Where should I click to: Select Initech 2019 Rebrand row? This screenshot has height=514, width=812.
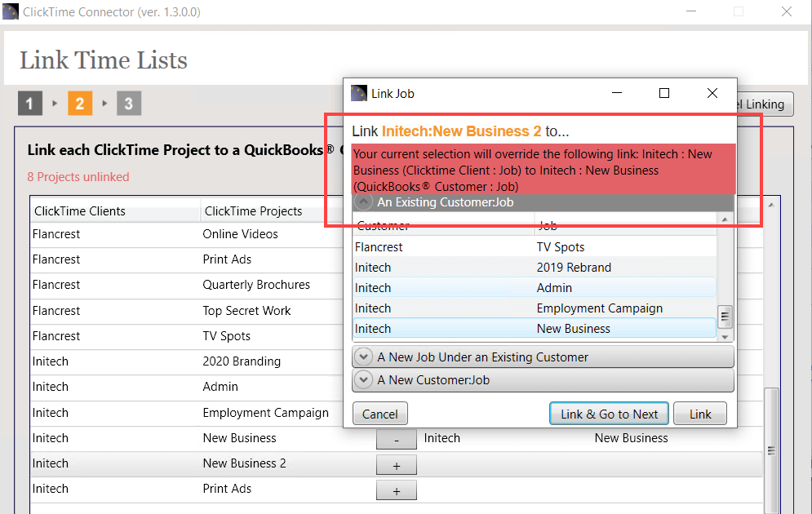[x=534, y=268]
